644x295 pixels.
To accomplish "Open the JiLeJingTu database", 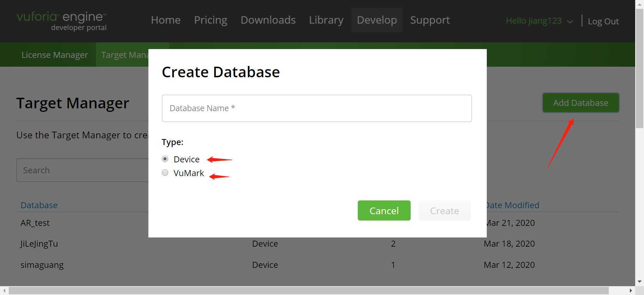I will (39, 244).
